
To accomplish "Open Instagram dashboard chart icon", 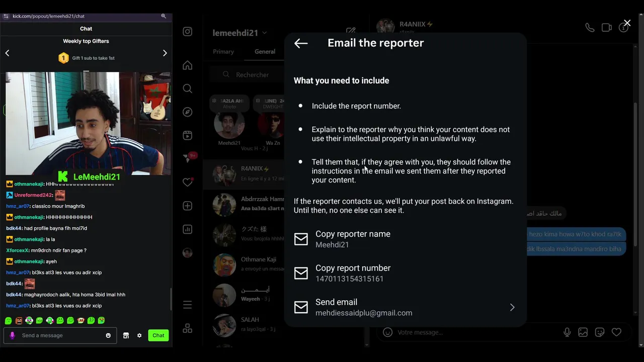I will click(x=188, y=229).
